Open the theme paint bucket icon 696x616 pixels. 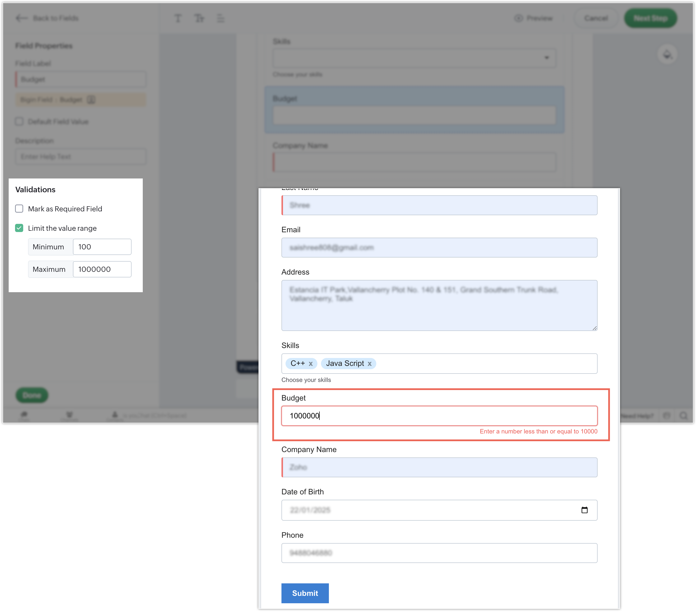667,55
